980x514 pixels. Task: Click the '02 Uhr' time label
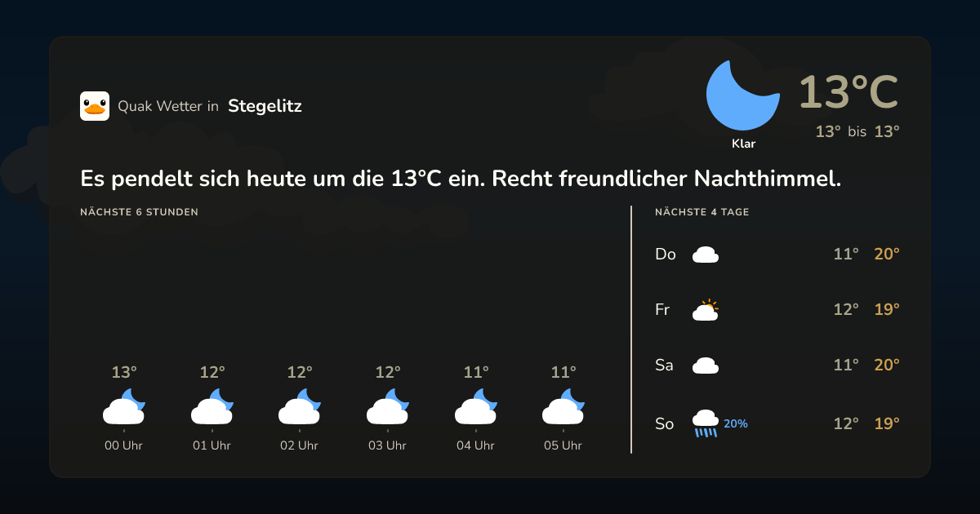pos(300,445)
